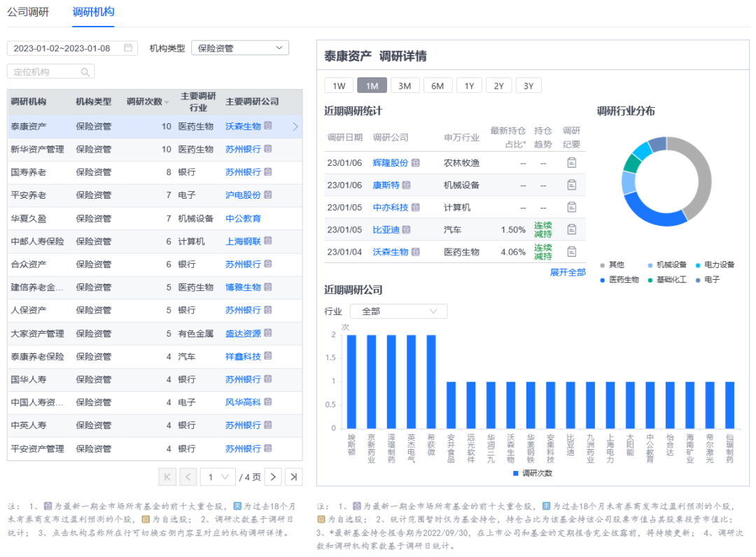Jump to the last page of results
Viewport: 756px width, 557px height.
click(293, 477)
